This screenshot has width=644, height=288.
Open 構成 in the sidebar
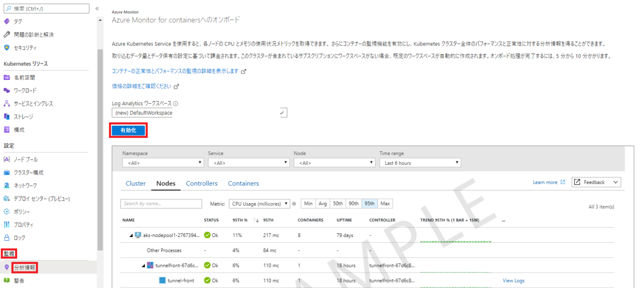[x=19, y=129]
